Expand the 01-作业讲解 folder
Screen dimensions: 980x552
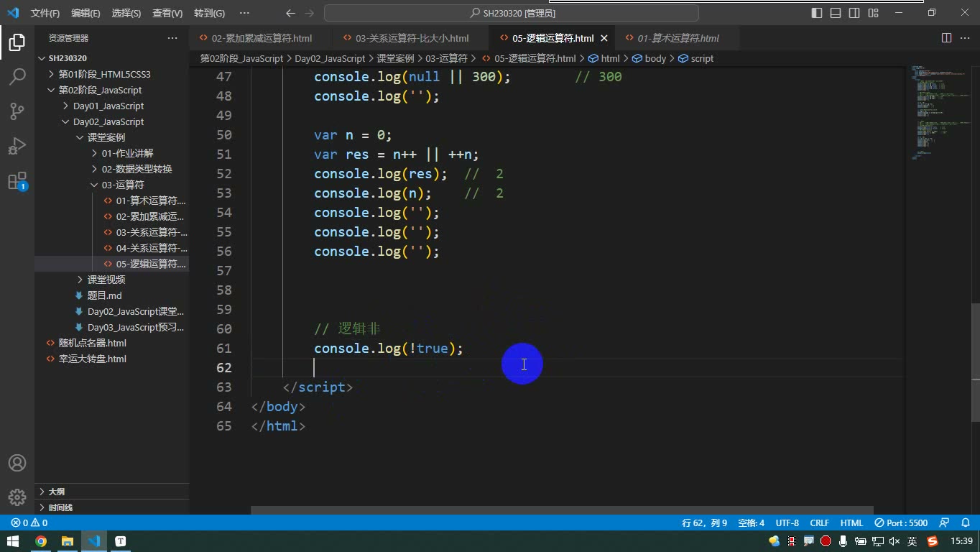tap(127, 153)
